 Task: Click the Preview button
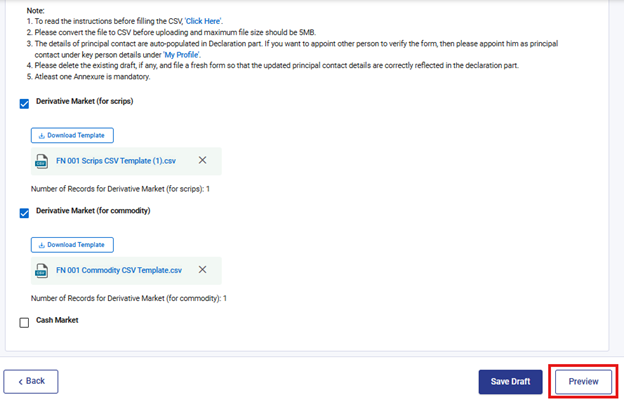click(583, 381)
